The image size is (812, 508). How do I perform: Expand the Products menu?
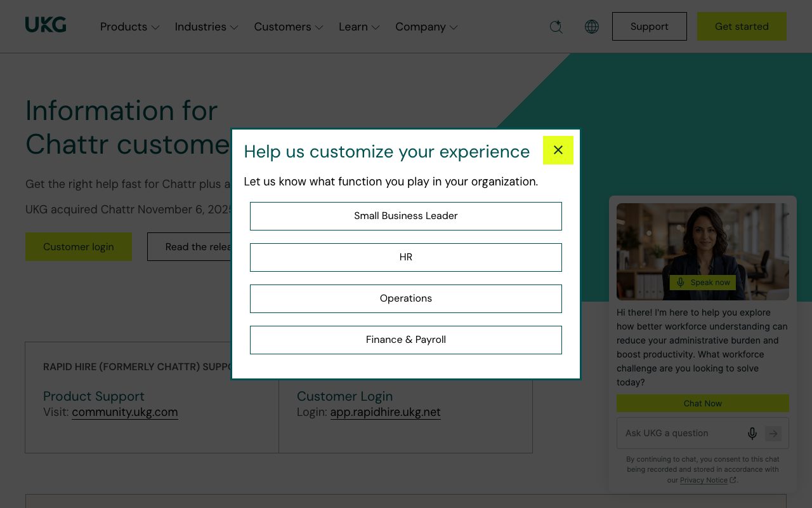[x=130, y=27]
